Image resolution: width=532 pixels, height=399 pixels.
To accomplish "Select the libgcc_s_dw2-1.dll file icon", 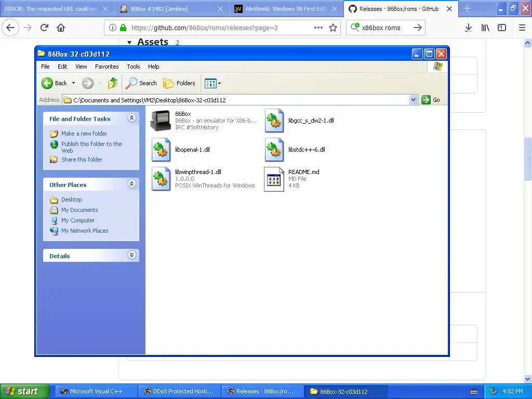I will pyautogui.click(x=274, y=121).
